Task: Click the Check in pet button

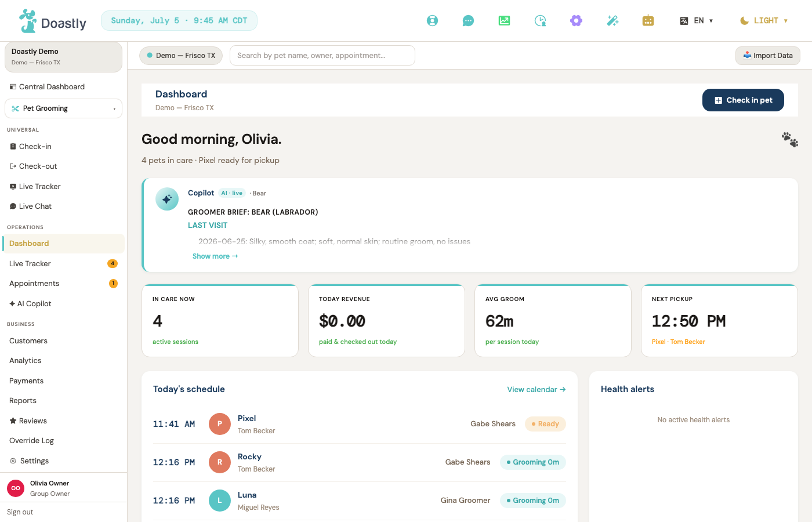Action: pyautogui.click(x=743, y=100)
